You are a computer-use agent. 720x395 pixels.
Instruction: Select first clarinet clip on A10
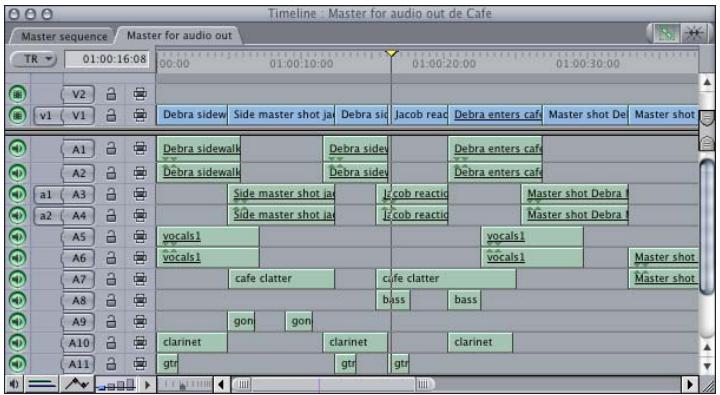pos(192,343)
